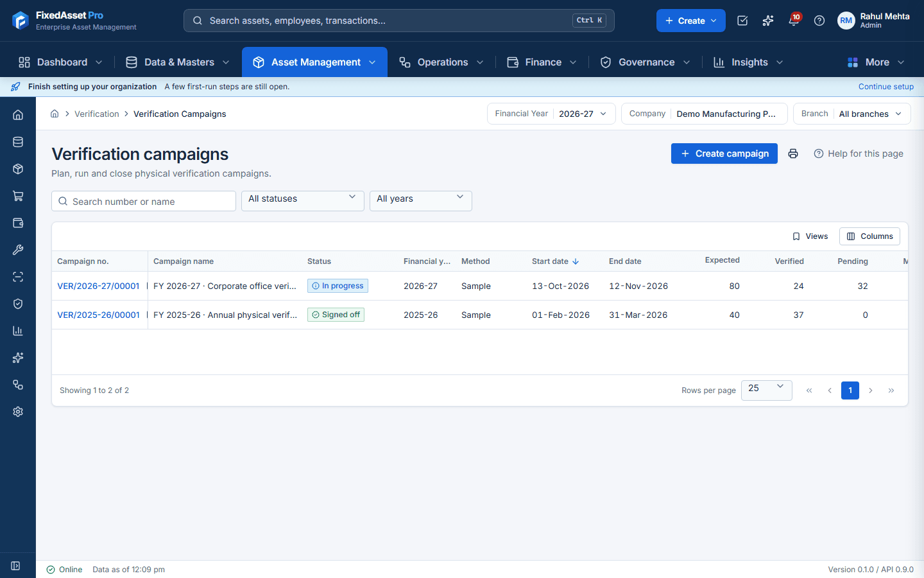924x578 pixels.
Task: Click Help for this page
Action: 859,153
